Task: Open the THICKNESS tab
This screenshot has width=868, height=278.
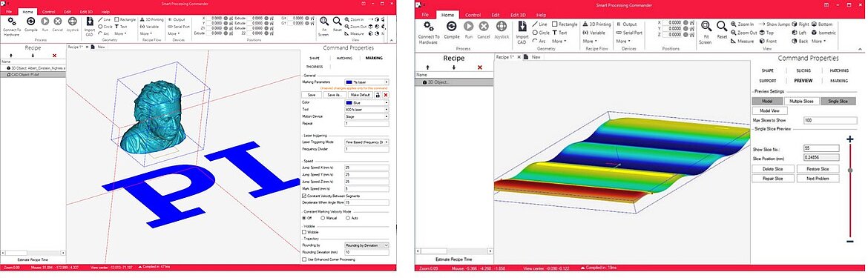Action: point(315,66)
